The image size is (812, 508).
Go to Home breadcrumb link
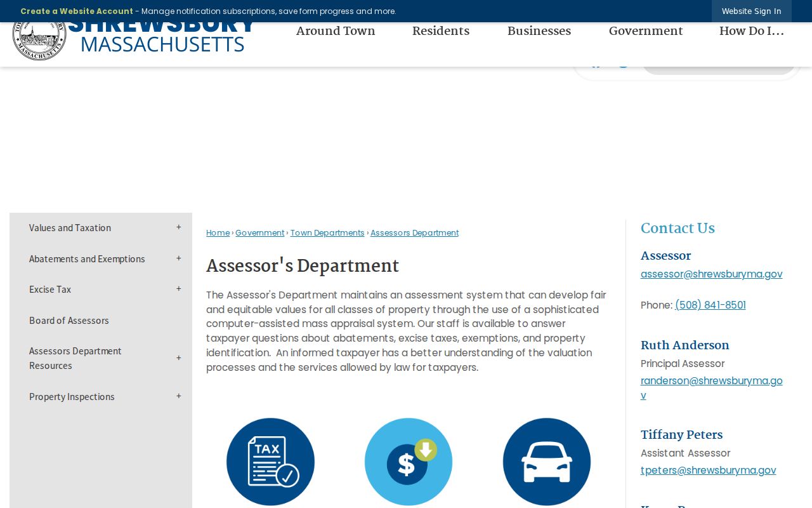pyautogui.click(x=218, y=233)
